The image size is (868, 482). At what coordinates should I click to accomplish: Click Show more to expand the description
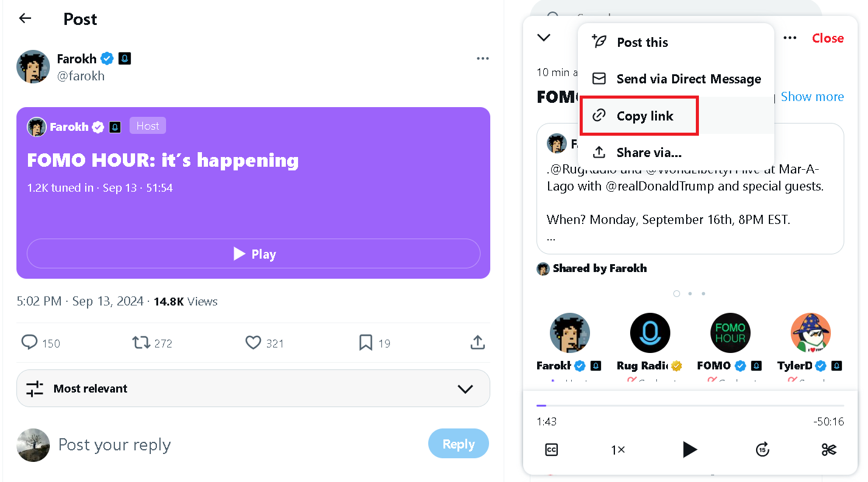[812, 96]
